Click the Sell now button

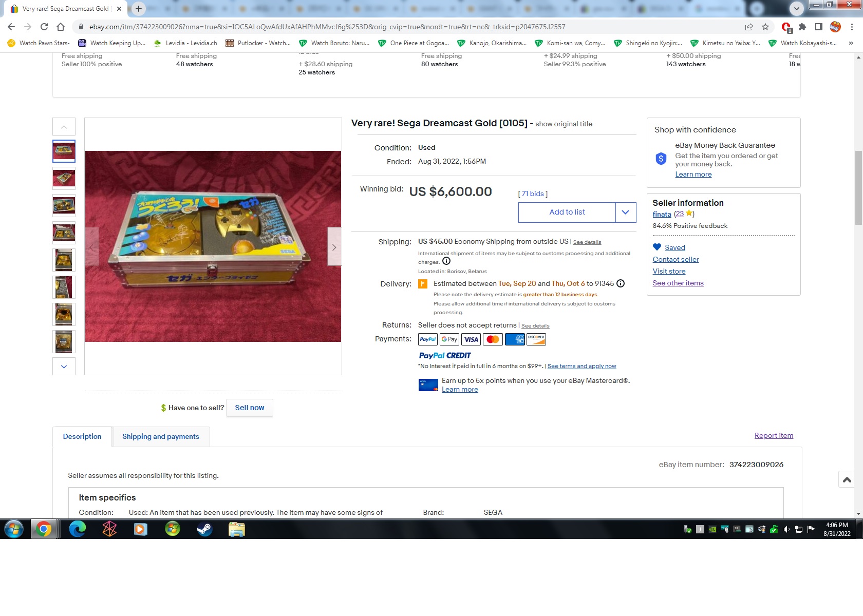250,408
